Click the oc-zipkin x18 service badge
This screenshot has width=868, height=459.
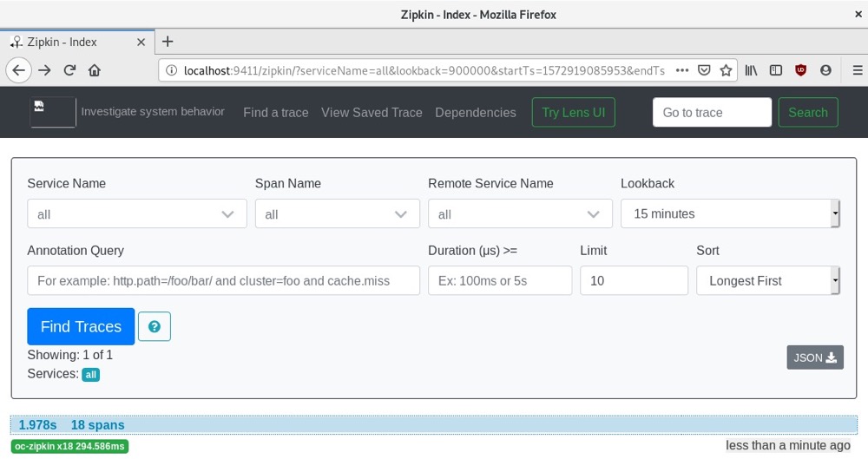click(x=69, y=446)
